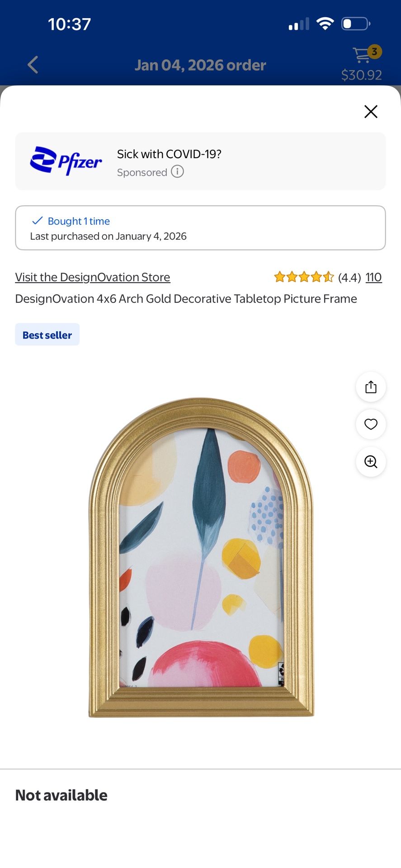
Task: Tap the Jan 04, 2026 order title
Action: coord(200,65)
